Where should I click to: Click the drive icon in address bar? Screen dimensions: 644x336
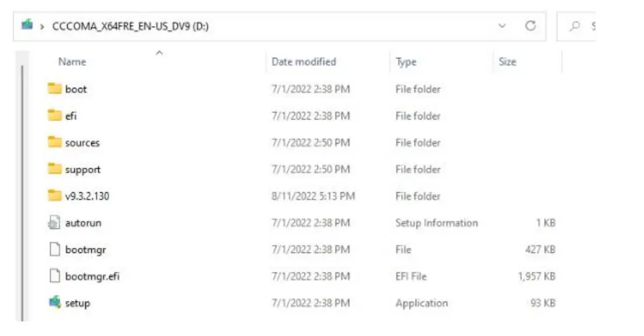[27, 26]
